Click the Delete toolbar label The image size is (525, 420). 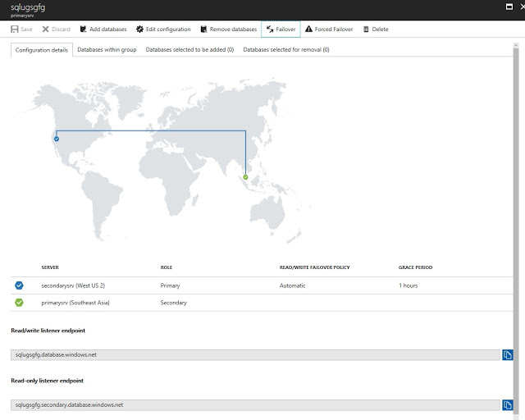(380, 30)
